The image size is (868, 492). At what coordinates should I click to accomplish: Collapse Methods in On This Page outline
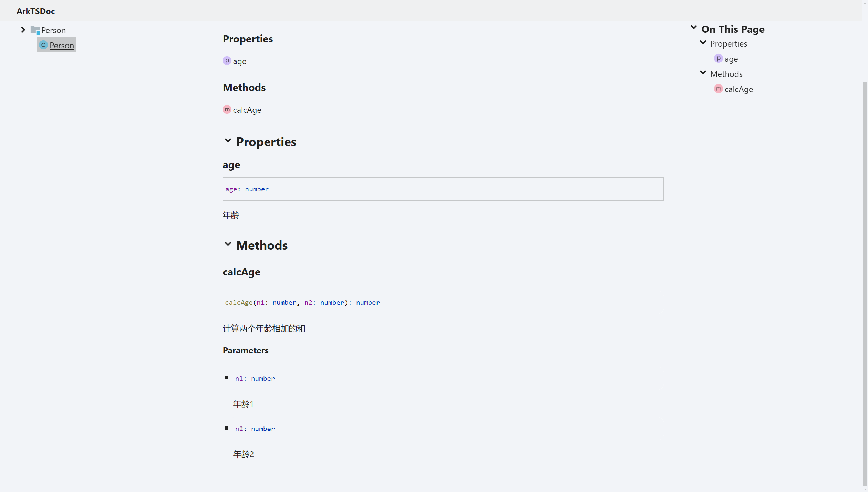pos(703,73)
